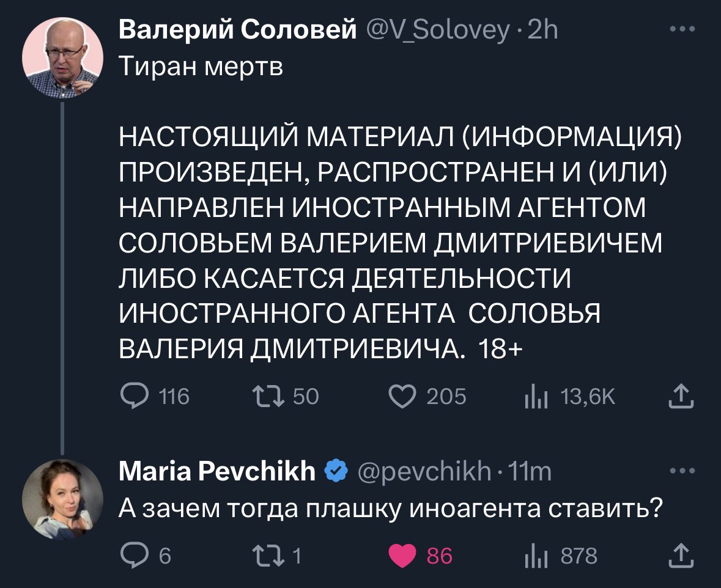Open Валерий Соловей profile avatar
Viewport: 721px width, 588px height.
(62, 57)
